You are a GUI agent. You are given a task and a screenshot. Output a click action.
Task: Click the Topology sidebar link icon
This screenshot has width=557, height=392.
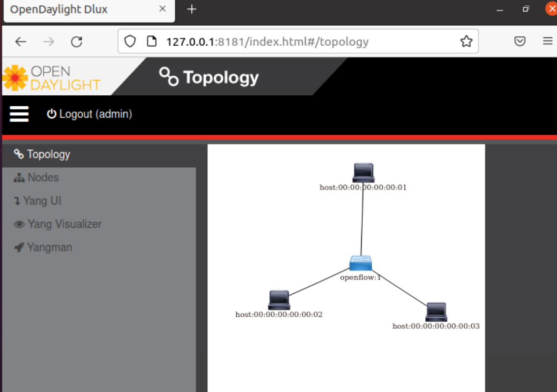coord(18,154)
